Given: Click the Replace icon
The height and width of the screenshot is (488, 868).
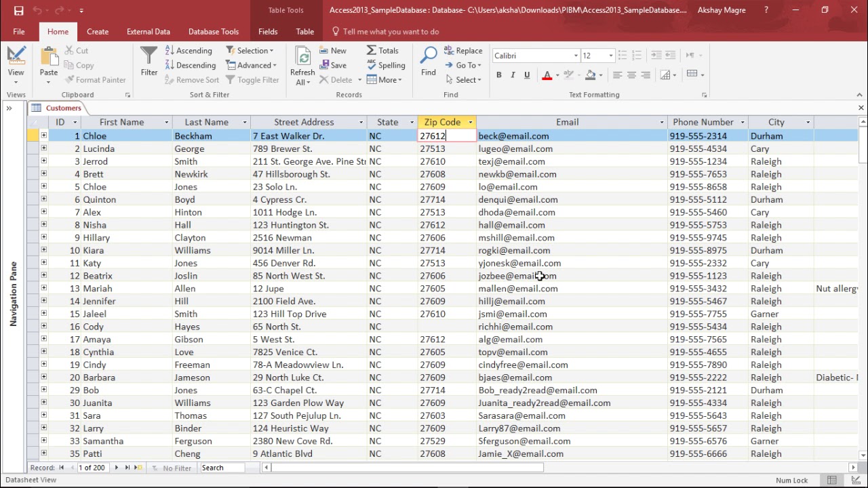Looking at the screenshot, I should tap(463, 51).
